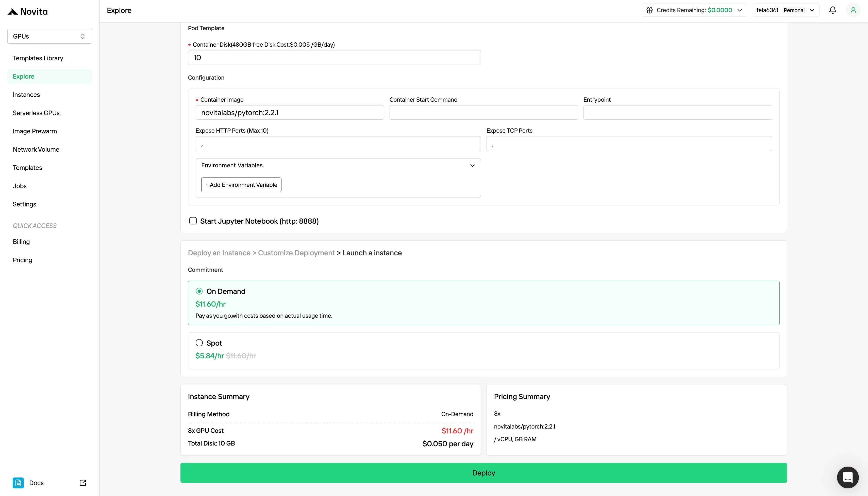Open the GPUs product selector
This screenshot has width=868, height=496.
pyautogui.click(x=50, y=36)
